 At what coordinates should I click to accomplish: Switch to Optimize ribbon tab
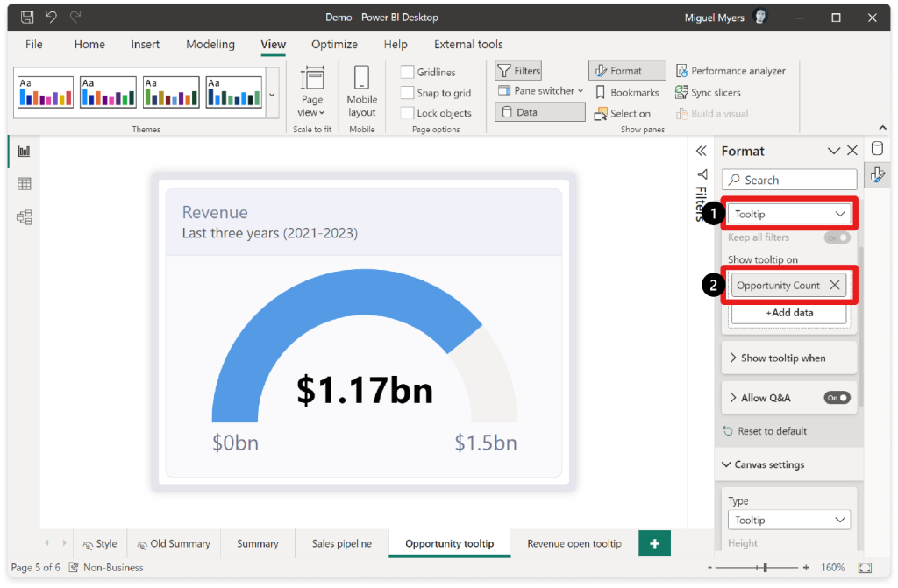334,44
